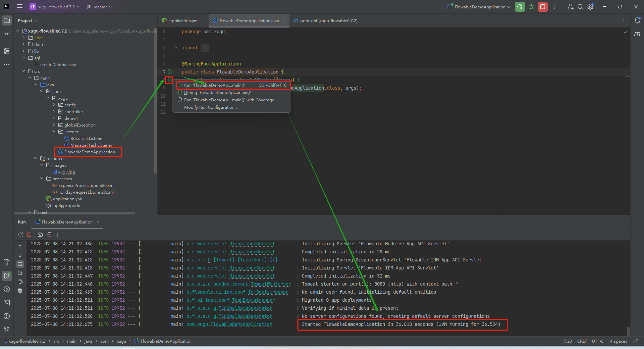Image resolution: width=644 pixels, height=349 pixels.
Task: Toggle soft-wrap in the Run console
Action: [x=20, y=264]
